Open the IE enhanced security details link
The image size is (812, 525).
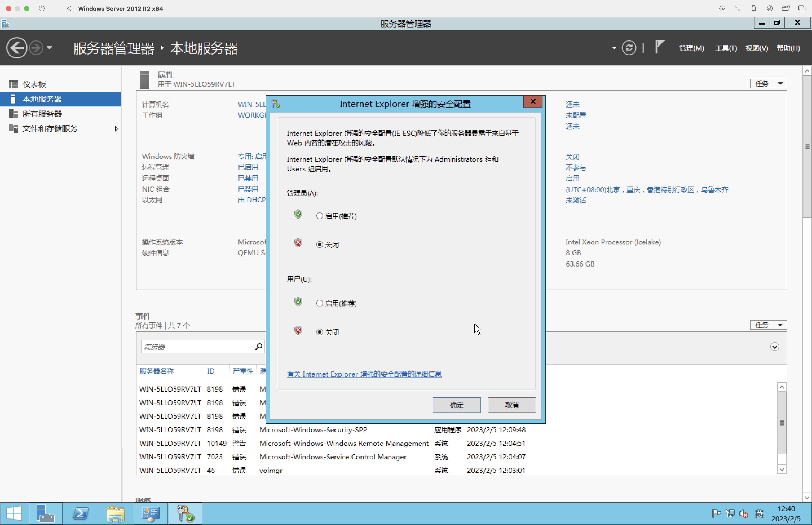(364, 374)
